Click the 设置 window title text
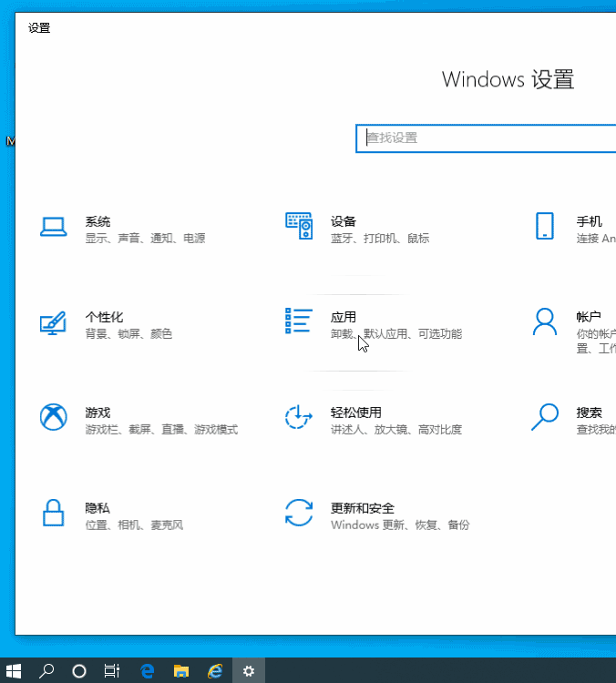 click(39, 28)
